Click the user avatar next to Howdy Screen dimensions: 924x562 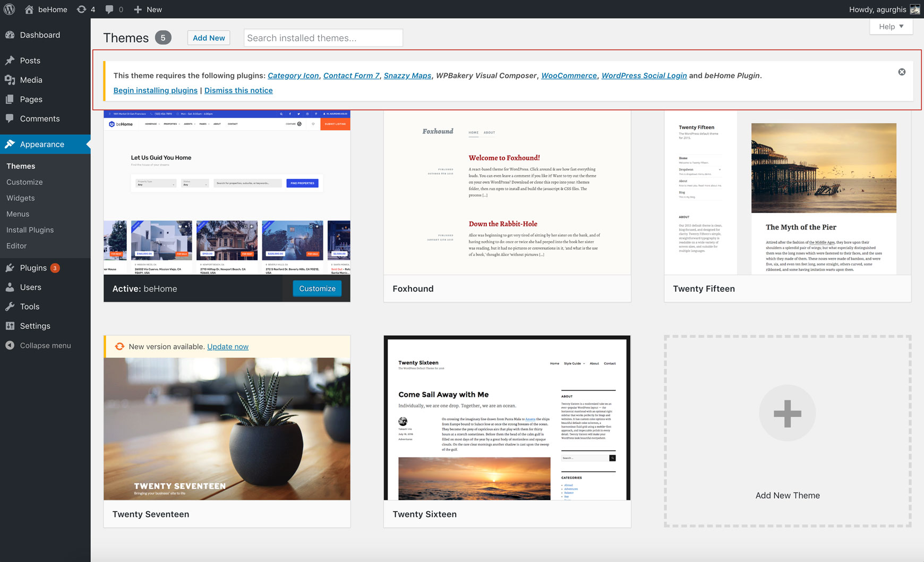[x=914, y=9]
